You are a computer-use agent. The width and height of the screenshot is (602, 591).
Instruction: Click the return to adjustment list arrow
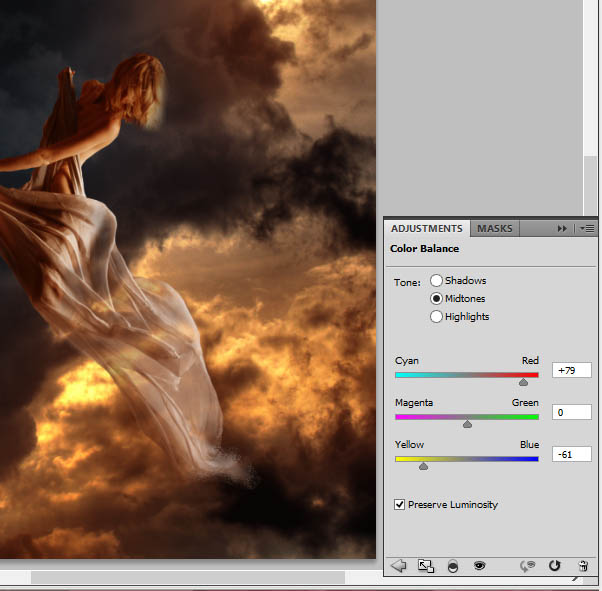(x=398, y=566)
